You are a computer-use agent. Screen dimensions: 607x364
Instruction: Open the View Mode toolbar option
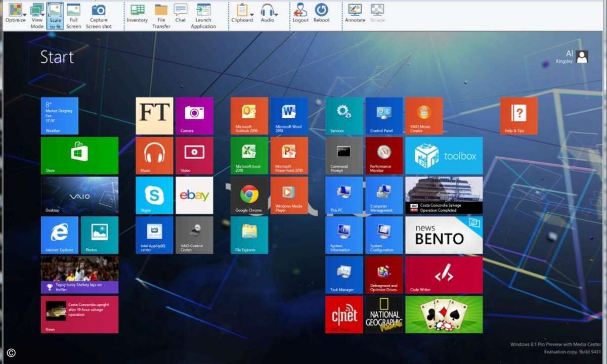(37, 16)
